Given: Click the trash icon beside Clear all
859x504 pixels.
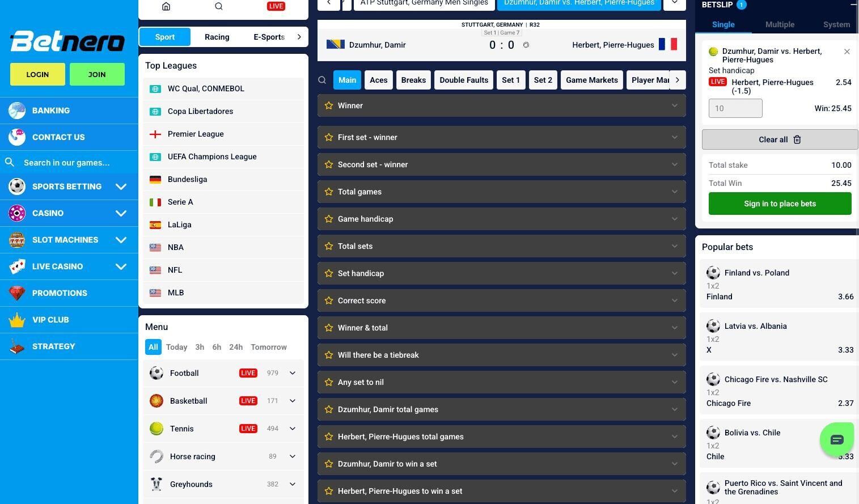Looking at the screenshot, I should [x=797, y=139].
